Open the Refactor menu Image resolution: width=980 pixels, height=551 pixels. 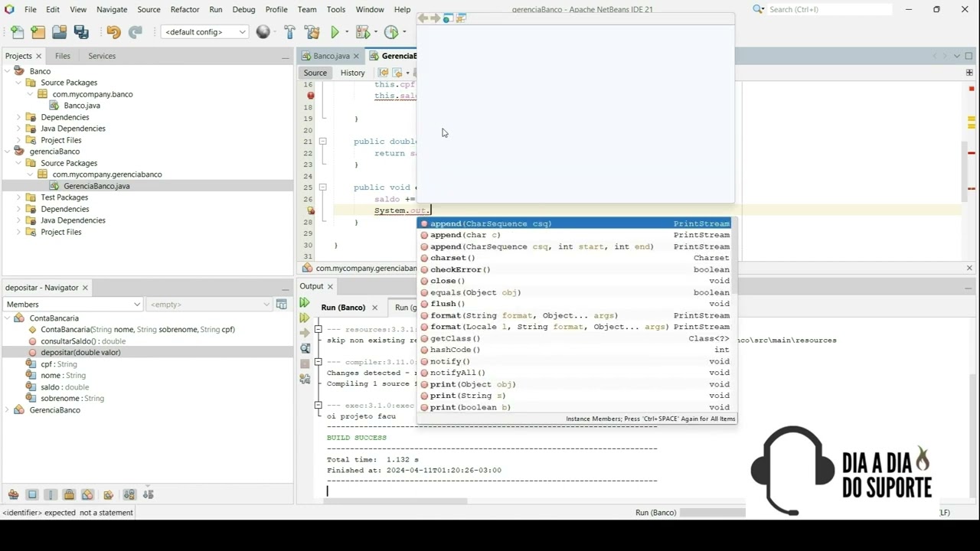(185, 9)
